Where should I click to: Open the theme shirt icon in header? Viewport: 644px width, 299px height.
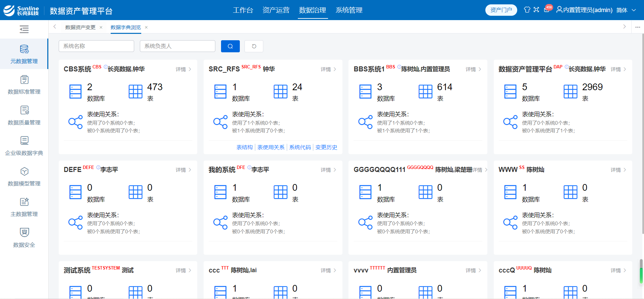point(527,10)
